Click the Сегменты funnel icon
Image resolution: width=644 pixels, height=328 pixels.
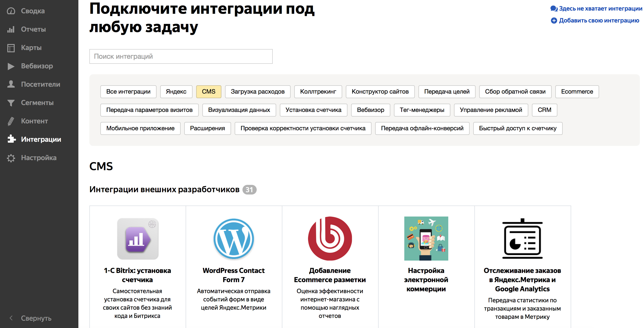[11, 103]
